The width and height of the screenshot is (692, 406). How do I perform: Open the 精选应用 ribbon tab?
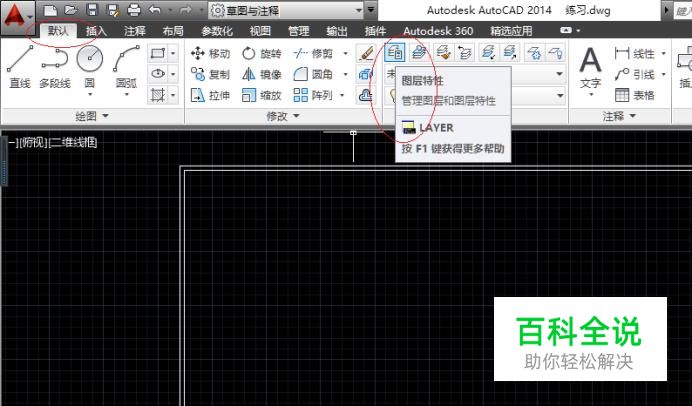[x=511, y=30]
